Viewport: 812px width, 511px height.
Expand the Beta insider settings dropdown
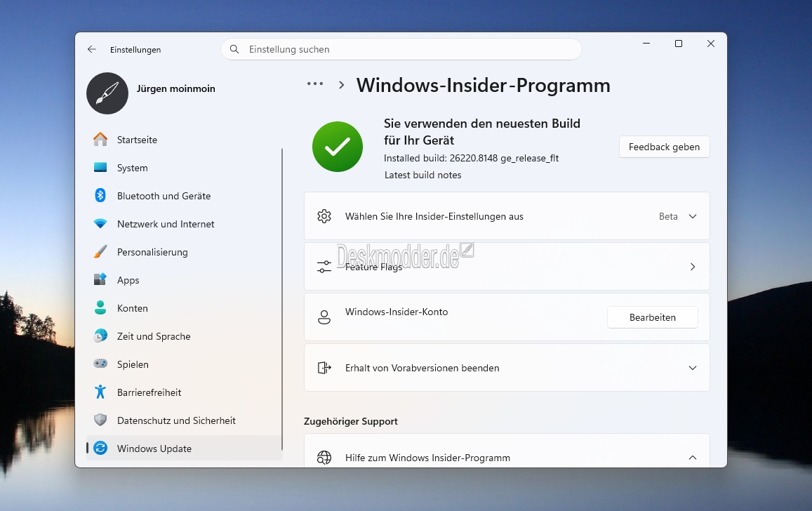point(692,216)
